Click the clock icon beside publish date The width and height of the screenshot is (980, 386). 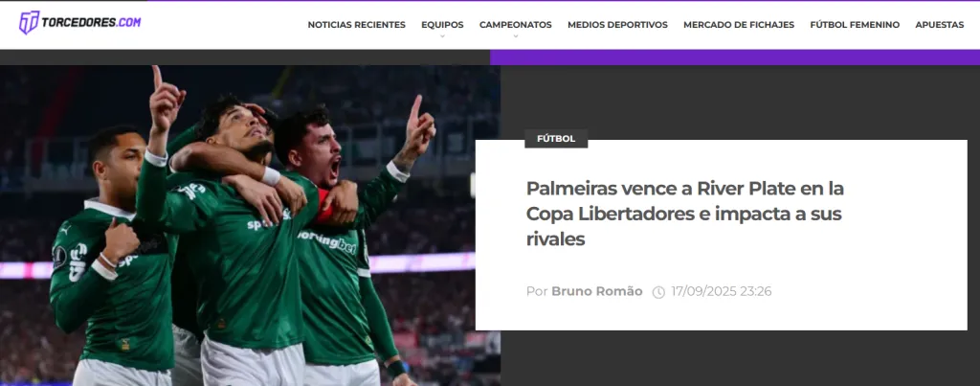(x=658, y=292)
